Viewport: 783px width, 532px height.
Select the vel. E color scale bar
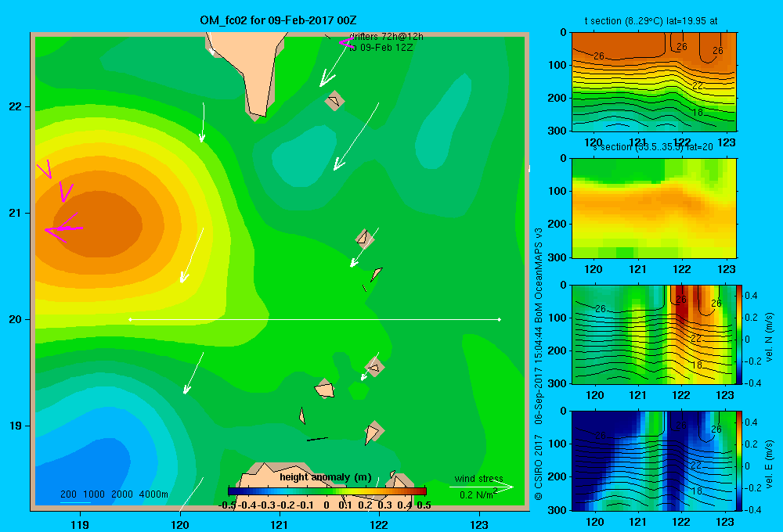(x=739, y=461)
